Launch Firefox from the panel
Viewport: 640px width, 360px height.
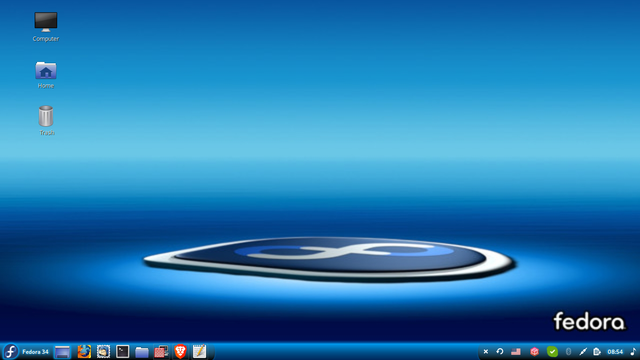pyautogui.click(x=84, y=351)
